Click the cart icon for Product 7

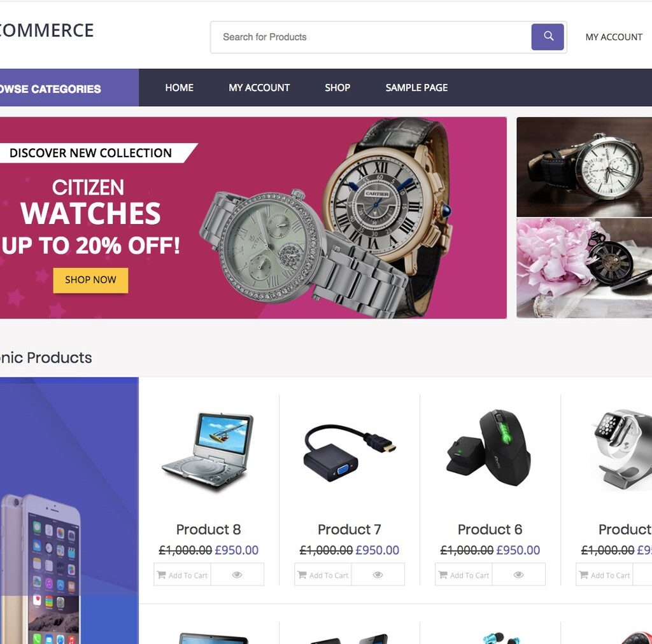[302, 575]
